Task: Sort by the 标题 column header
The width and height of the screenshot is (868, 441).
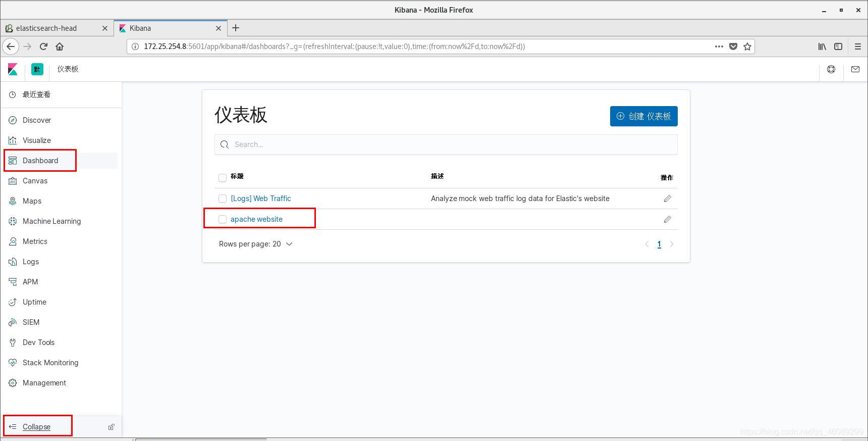Action: 237,176
